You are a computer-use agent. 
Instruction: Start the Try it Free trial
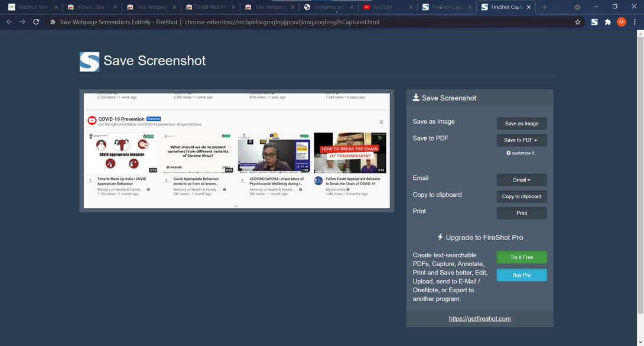[x=522, y=257]
